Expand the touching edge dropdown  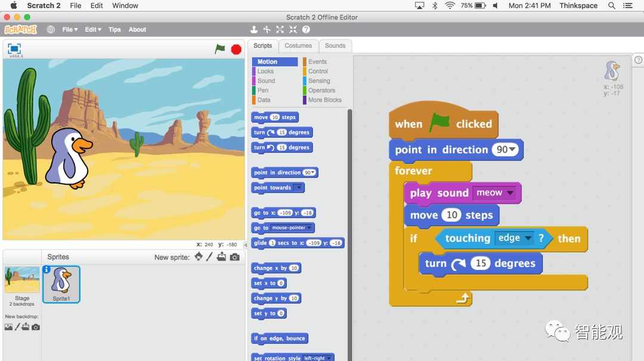coord(528,238)
